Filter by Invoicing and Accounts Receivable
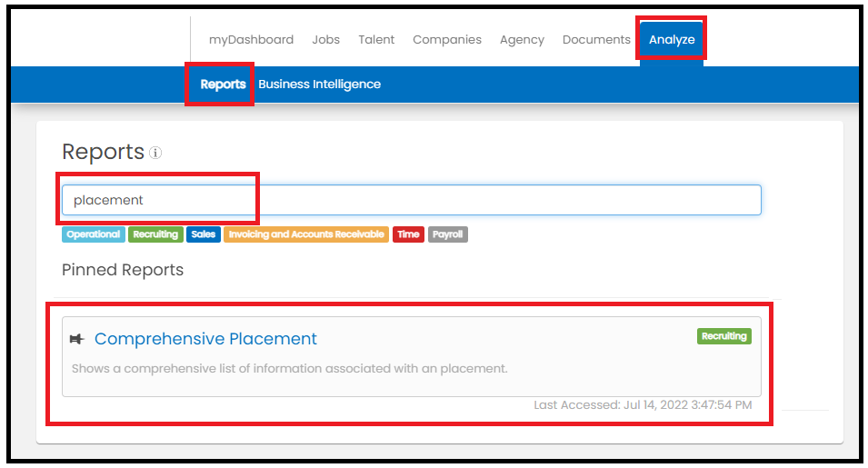 306,234
